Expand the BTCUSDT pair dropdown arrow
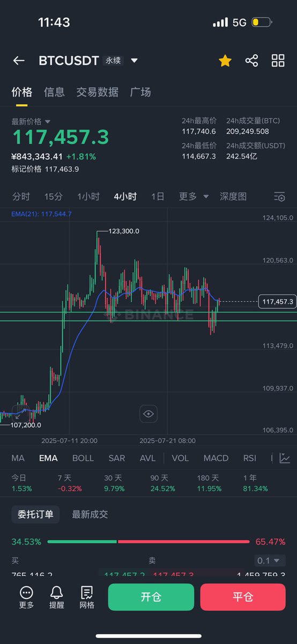297x644 pixels. [x=134, y=61]
